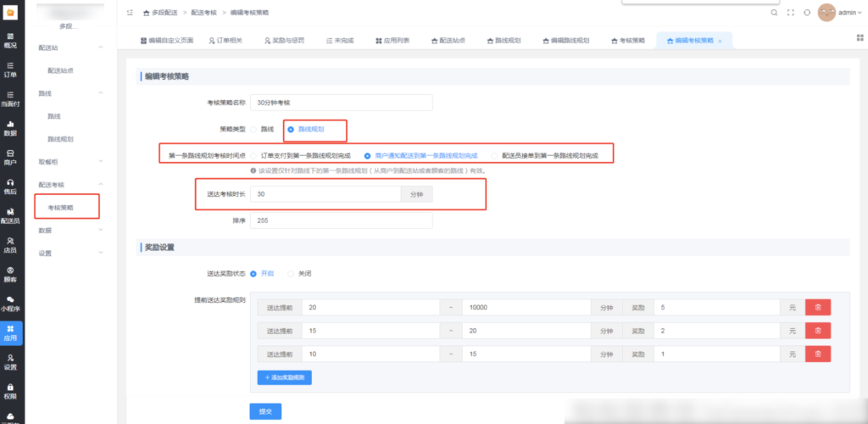
Task: Click the 奖励 amount field containing 5
Action: click(717, 307)
